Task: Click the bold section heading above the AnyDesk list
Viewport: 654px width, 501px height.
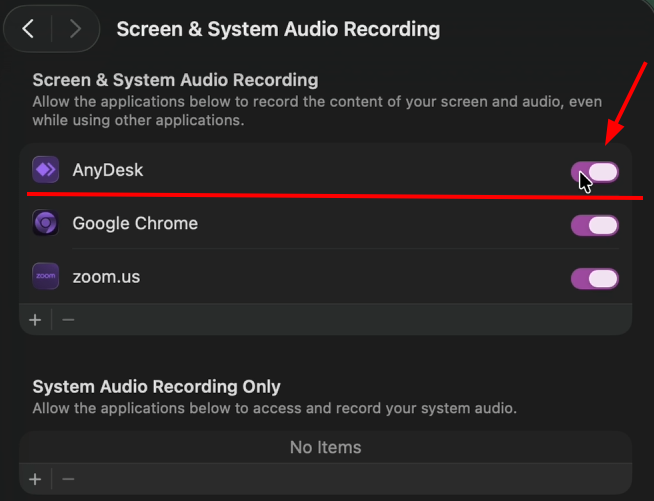Action: 175,79
